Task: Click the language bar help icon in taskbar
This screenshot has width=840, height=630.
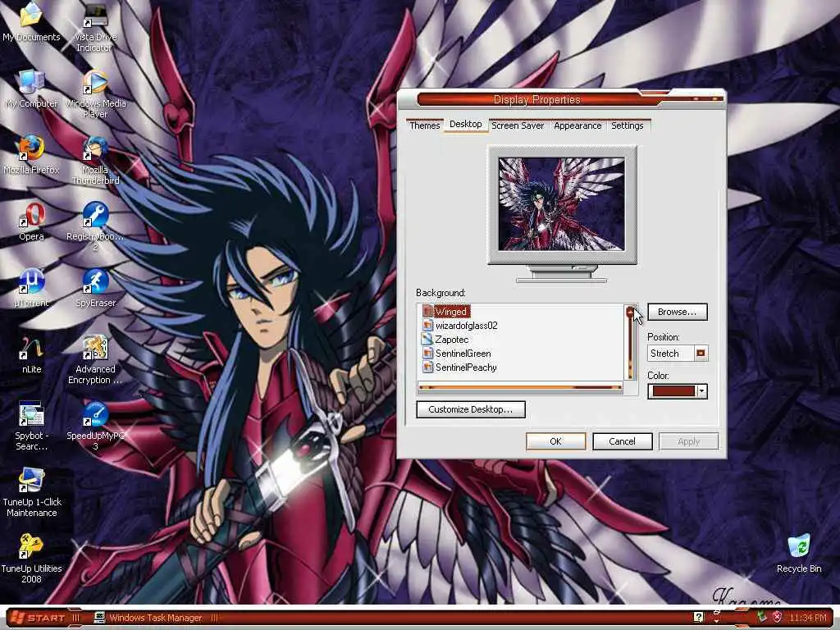Action: click(698, 617)
